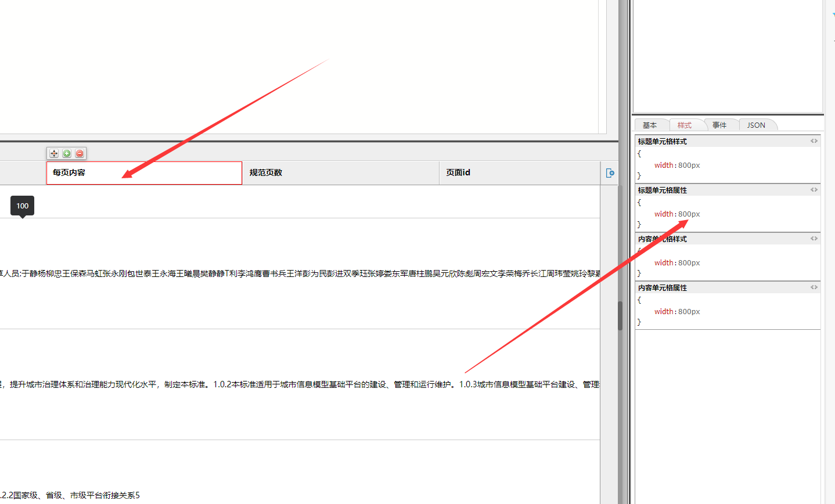The image size is (835, 504).
Task: Click the vertical scrollbar thumb beside the table
Action: coord(620,315)
